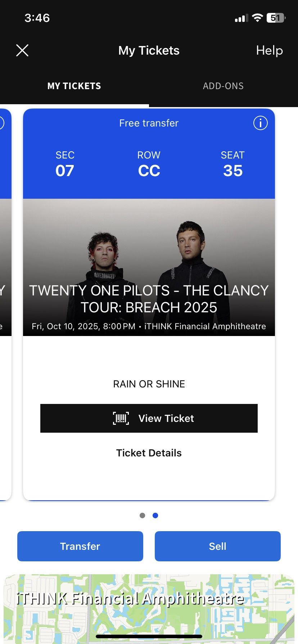This screenshot has height=644, width=298.
Task: Check the battery level indicator
Action: pyautogui.click(x=276, y=18)
